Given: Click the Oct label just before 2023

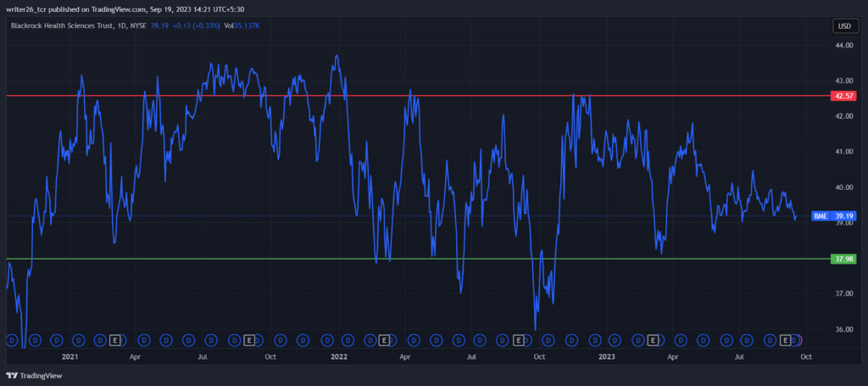Looking at the screenshot, I should [540, 357].
